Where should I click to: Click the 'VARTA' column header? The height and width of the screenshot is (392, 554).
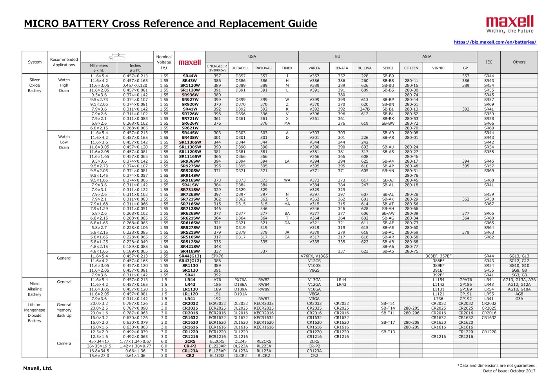pos(314,68)
